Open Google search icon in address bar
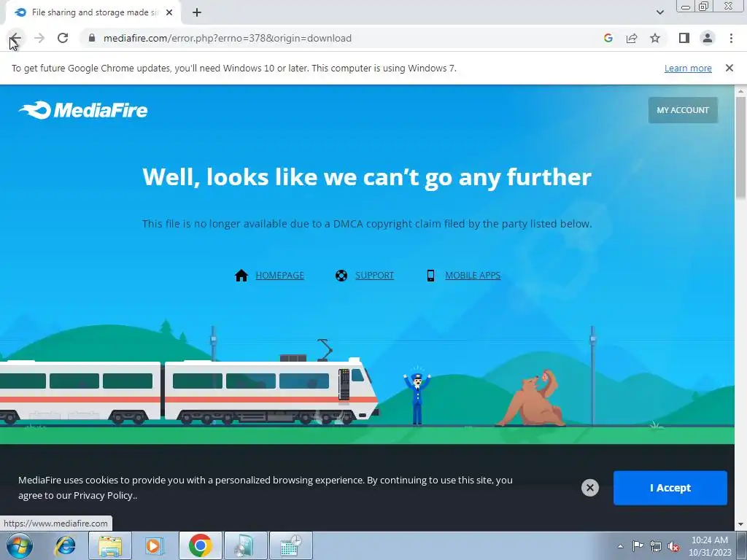 click(608, 38)
